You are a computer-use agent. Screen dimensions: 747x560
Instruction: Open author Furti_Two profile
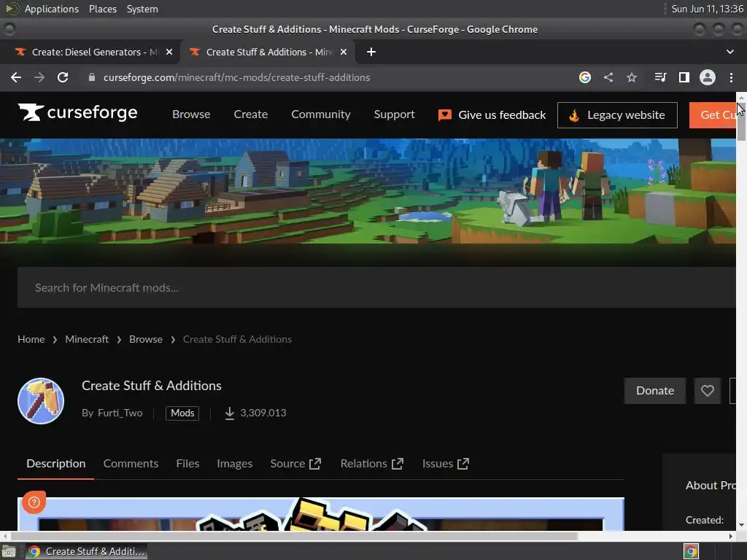(x=120, y=413)
